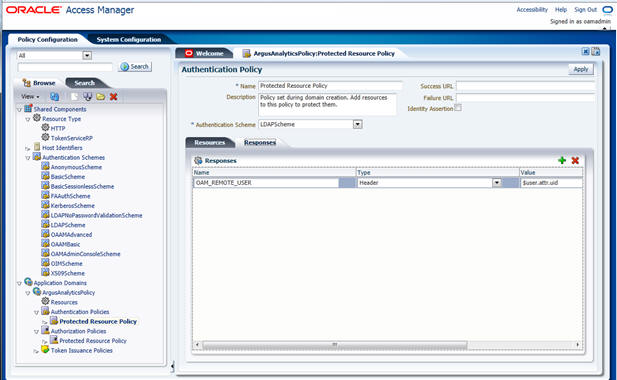Click the Search button

coord(135,66)
